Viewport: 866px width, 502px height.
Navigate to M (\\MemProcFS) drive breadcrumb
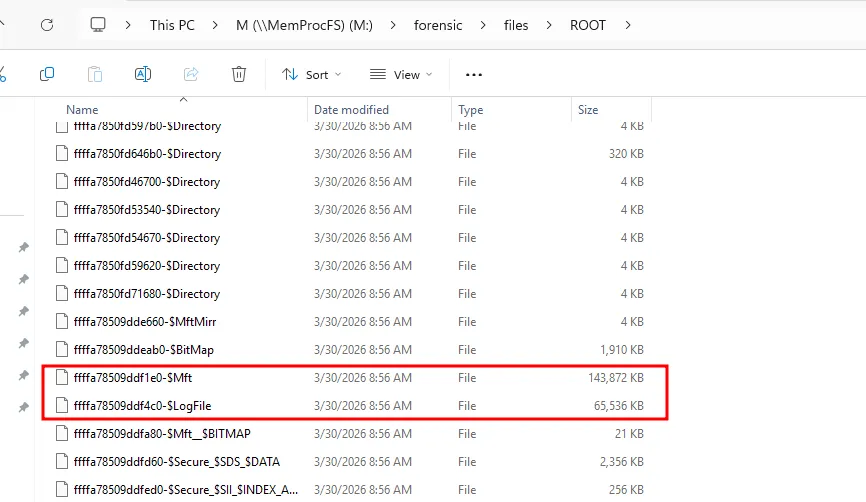[304, 25]
